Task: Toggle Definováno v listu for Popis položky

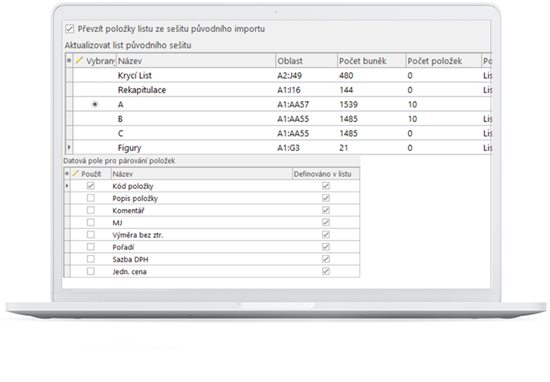Action: pos(326,198)
